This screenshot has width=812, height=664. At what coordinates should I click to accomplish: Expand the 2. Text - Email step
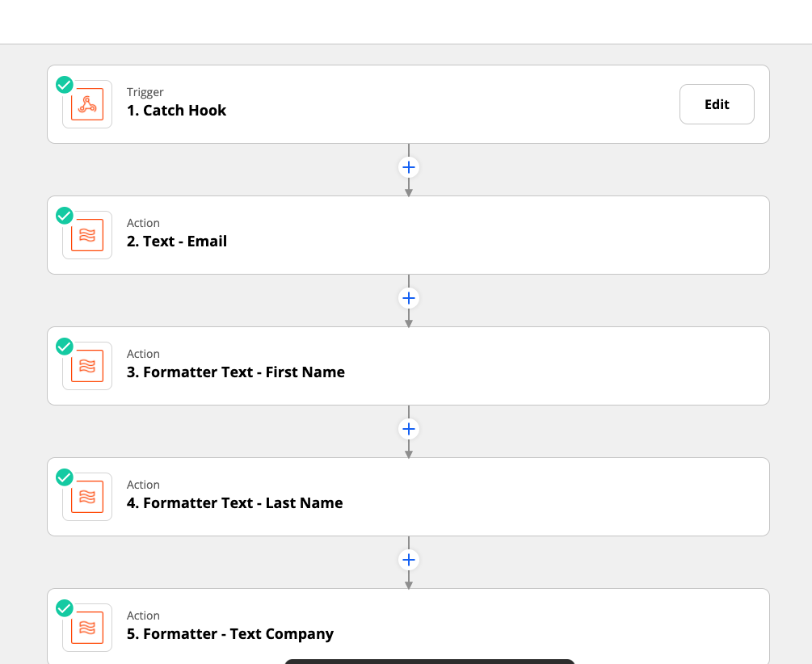coord(176,242)
